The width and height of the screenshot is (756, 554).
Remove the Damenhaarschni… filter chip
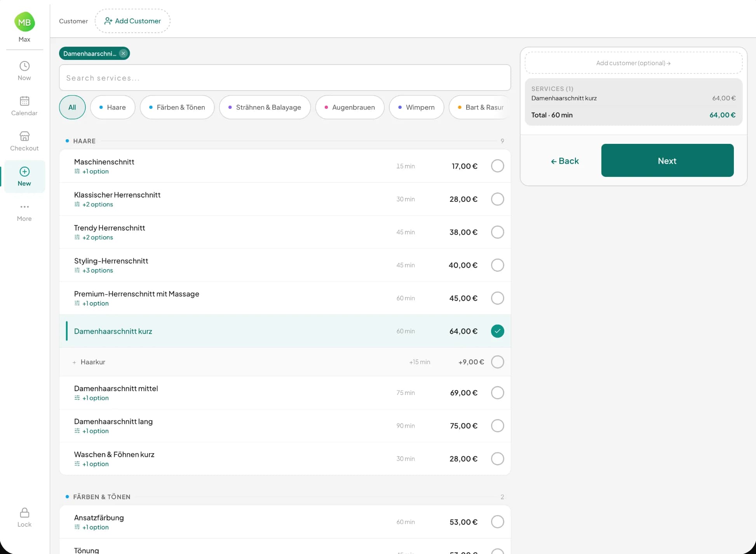click(x=123, y=54)
